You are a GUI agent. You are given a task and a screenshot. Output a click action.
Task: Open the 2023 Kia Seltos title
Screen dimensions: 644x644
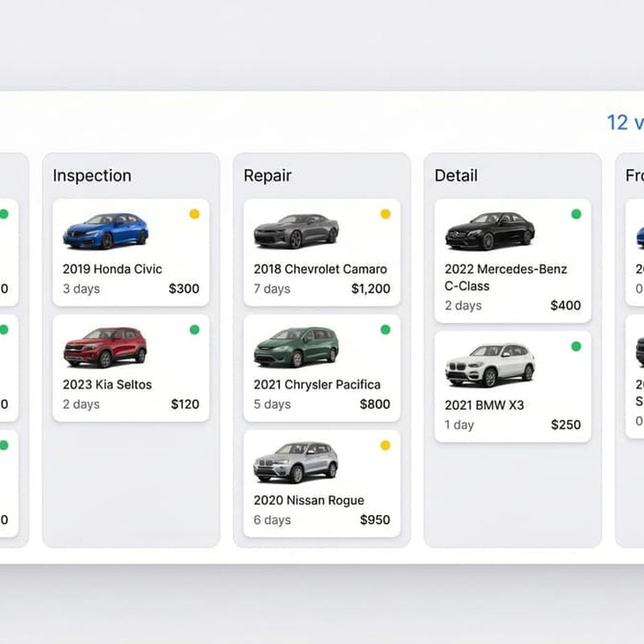pyautogui.click(x=107, y=385)
